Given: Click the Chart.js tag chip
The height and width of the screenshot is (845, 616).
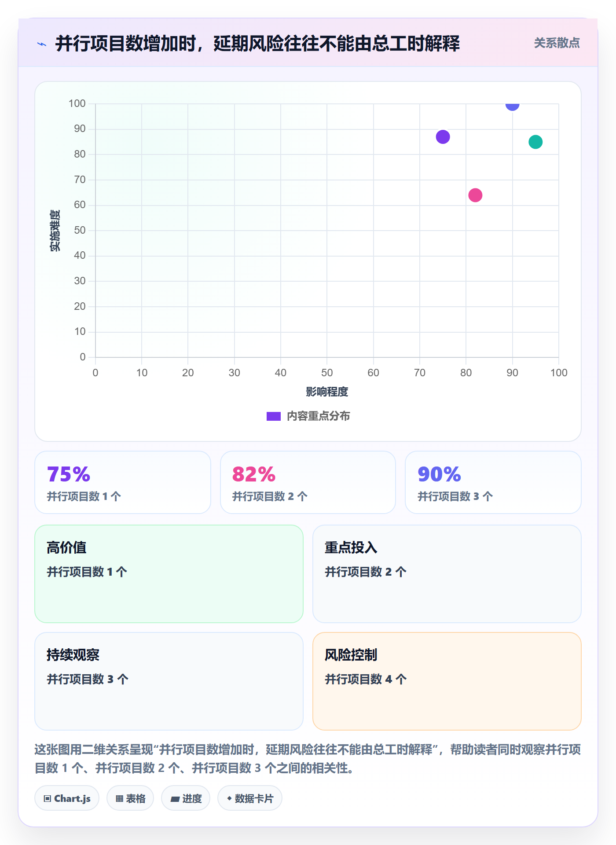Looking at the screenshot, I should (67, 798).
